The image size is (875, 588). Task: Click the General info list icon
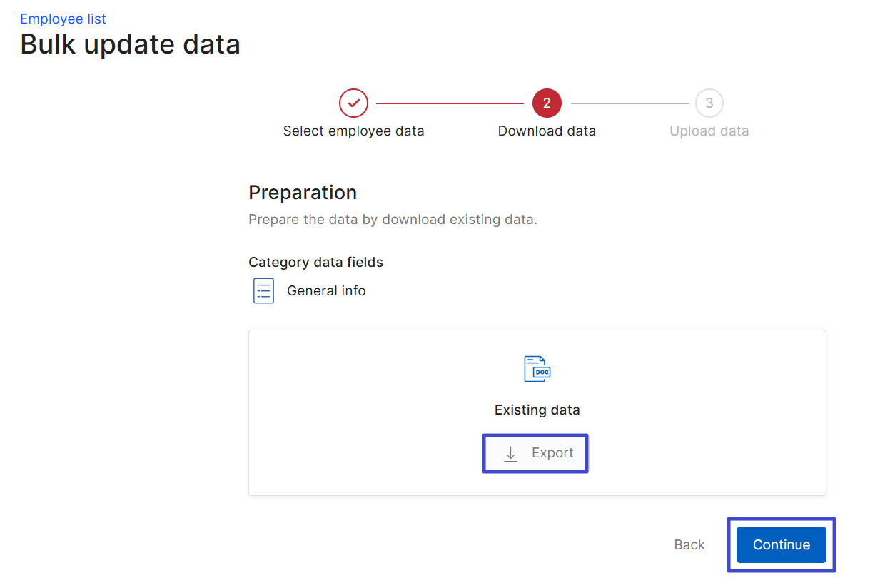coord(263,291)
